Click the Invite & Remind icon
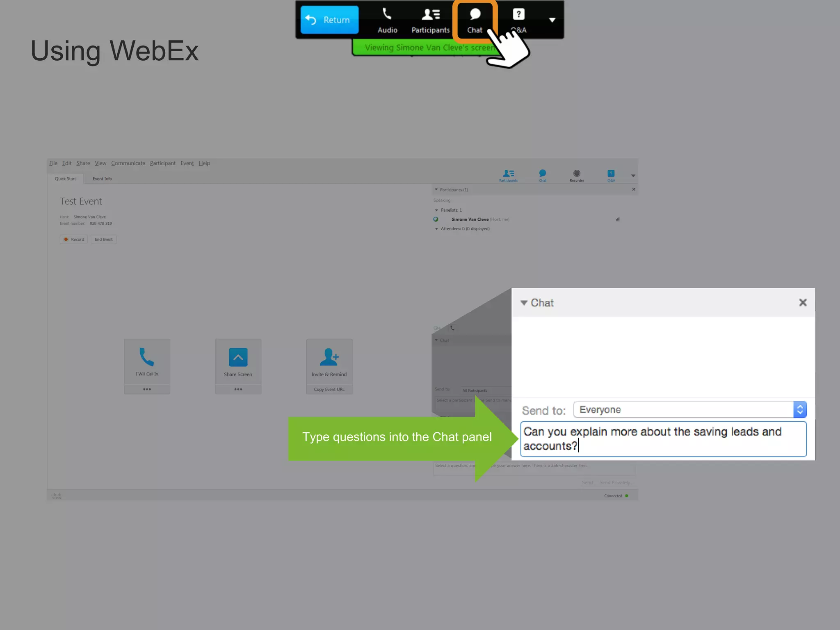Viewport: 840px width, 630px height. 329,357
